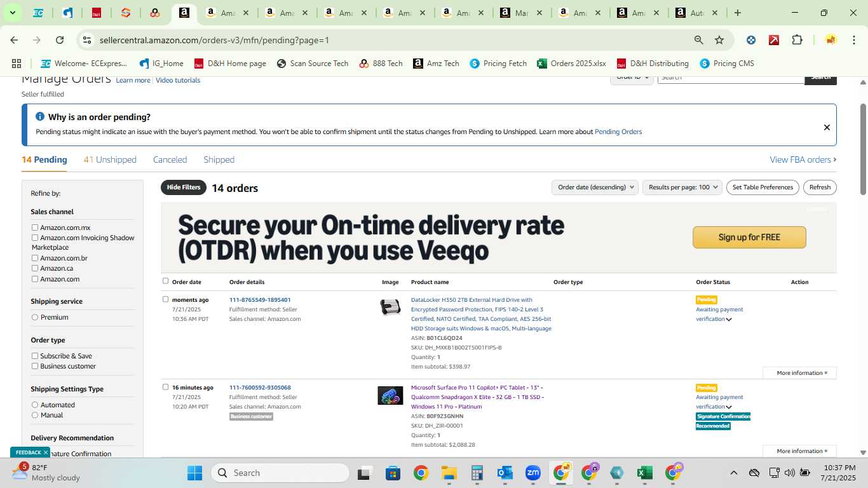Switch to the pinned D&H tab
The height and width of the screenshot is (488, 868).
click(97, 13)
